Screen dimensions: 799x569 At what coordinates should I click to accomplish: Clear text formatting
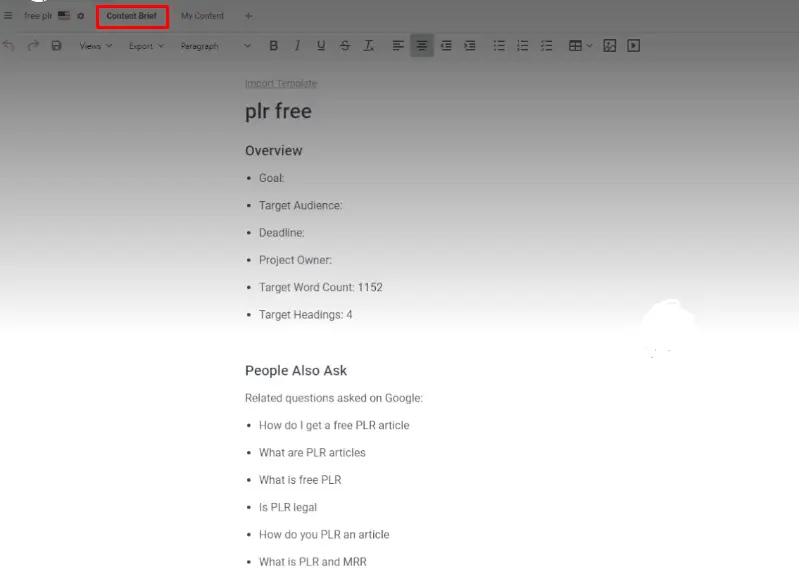pos(368,46)
